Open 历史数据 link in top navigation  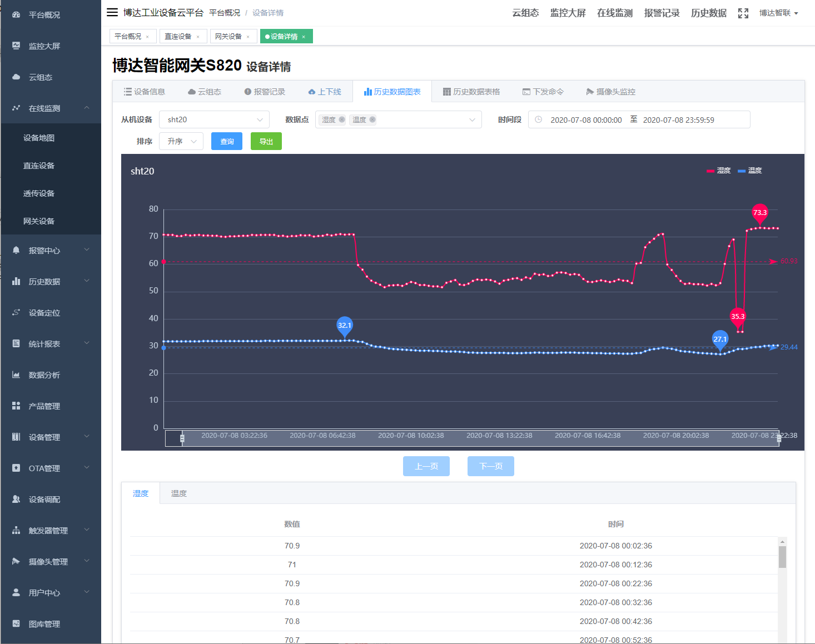click(709, 13)
